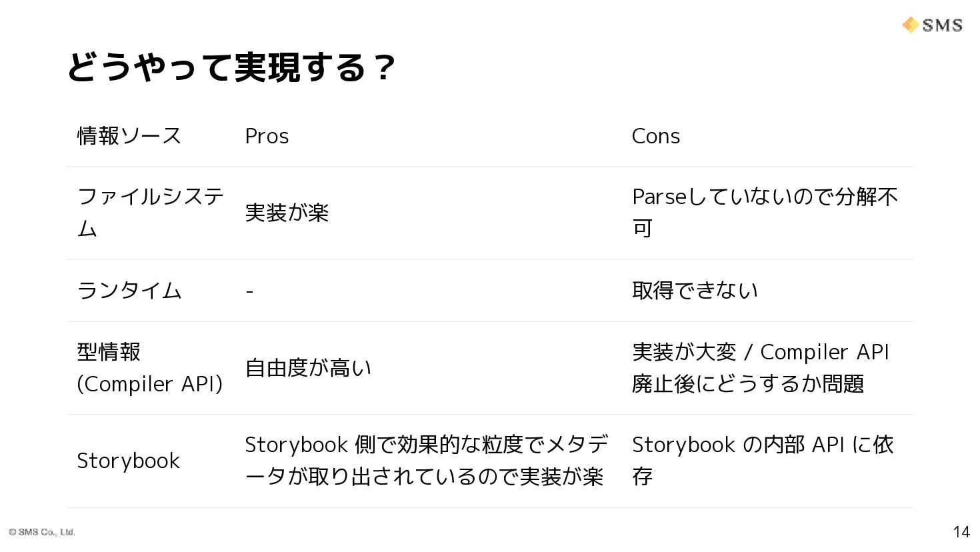This screenshot has height=552, width=980.
Task: Click the 取得できない Cons cell
Action: click(x=695, y=291)
